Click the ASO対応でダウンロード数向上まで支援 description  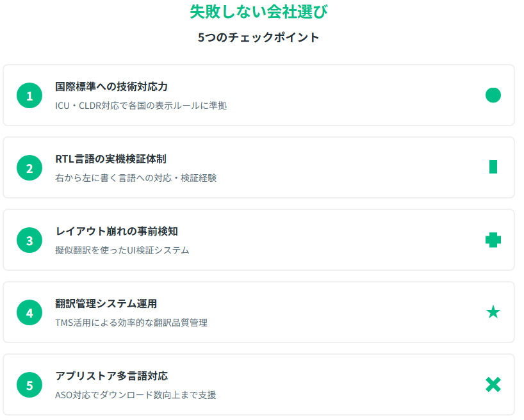(136, 395)
